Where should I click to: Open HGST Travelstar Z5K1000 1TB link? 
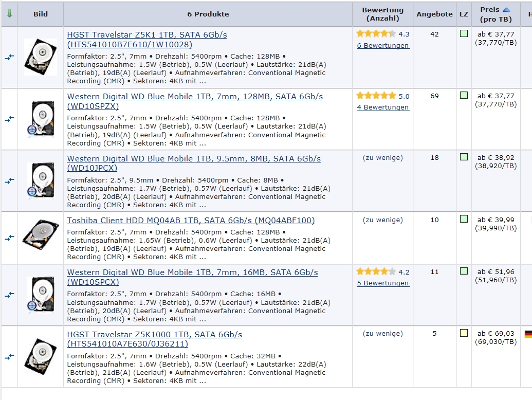tap(154, 339)
